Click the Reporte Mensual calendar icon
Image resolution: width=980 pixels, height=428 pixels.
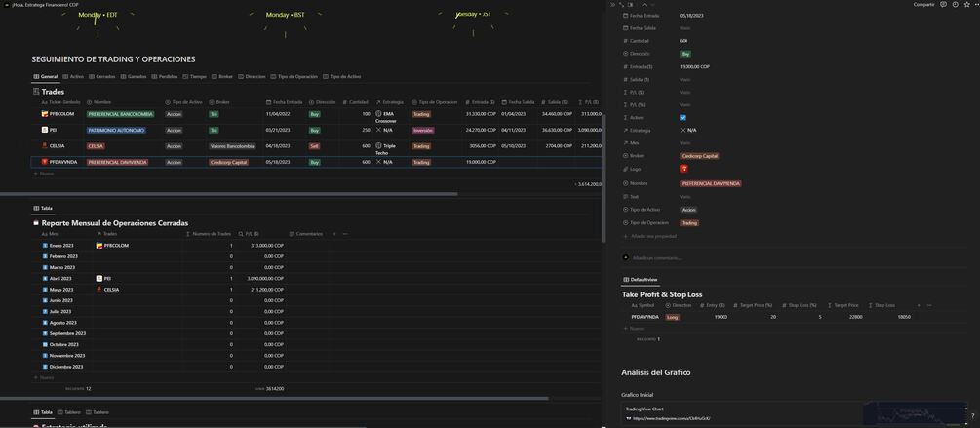point(36,223)
